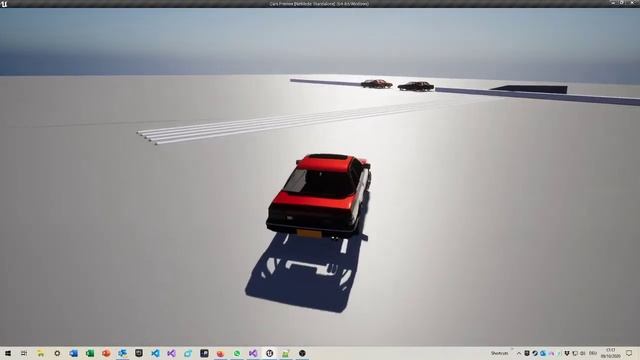Image resolution: width=640 pixels, height=360 pixels.
Task: Open the blue Visual Studio Code icon
Action: pos(155,353)
